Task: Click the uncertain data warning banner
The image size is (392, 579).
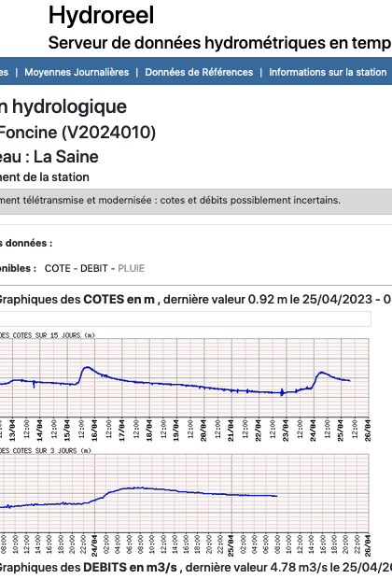Action: tap(196, 201)
